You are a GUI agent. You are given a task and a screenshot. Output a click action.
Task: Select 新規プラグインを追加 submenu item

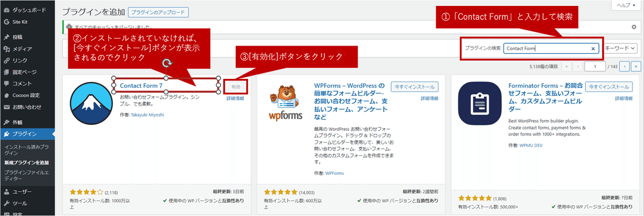point(26,162)
